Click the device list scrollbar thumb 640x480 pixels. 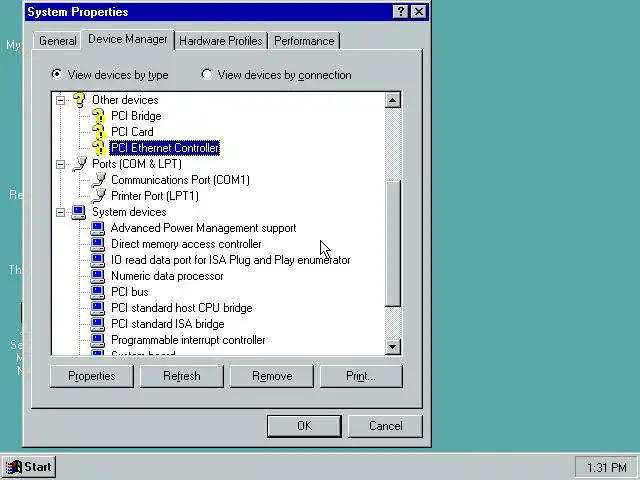click(x=393, y=243)
